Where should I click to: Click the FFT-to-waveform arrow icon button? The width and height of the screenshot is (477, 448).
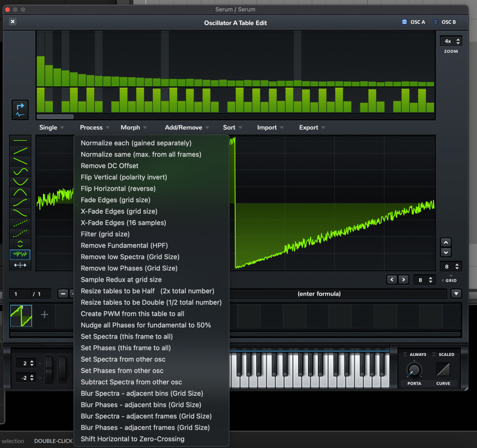pos(20,110)
